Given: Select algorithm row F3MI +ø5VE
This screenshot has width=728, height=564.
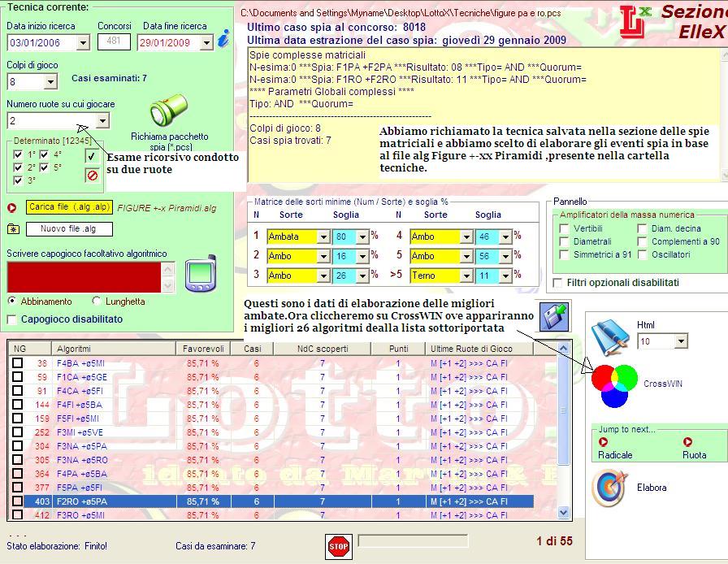Looking at the screenshot, I should click(271, 432).
